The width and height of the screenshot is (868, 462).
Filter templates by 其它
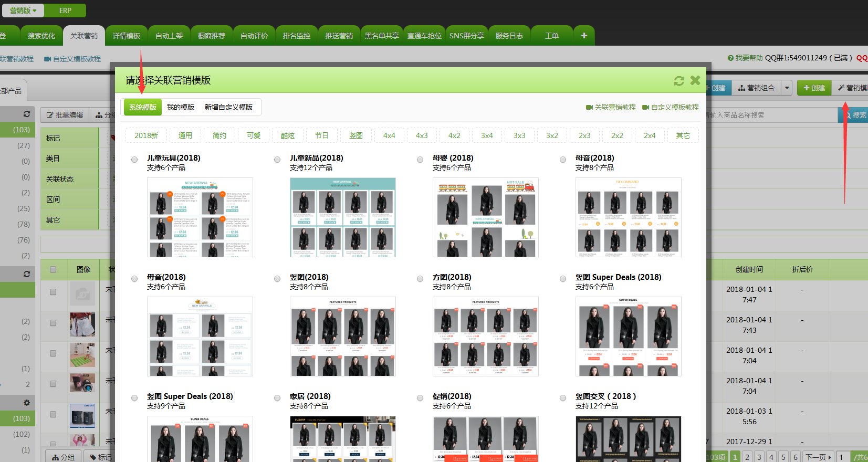pyautogui.click(x=683, y=135)
